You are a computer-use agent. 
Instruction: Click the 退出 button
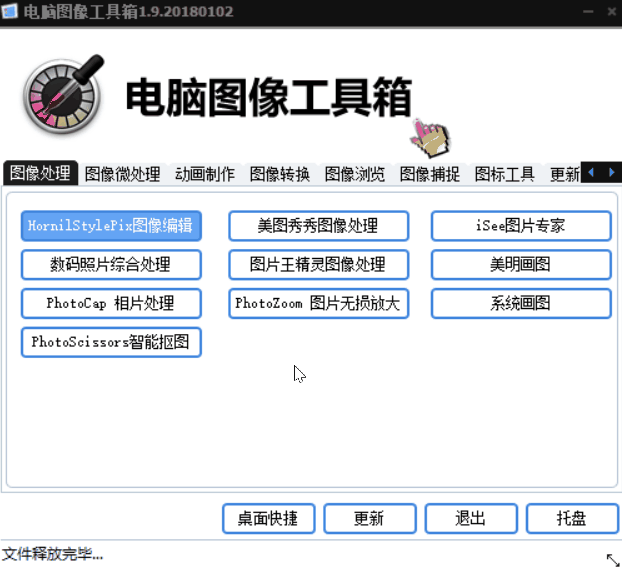click(471, 518)
